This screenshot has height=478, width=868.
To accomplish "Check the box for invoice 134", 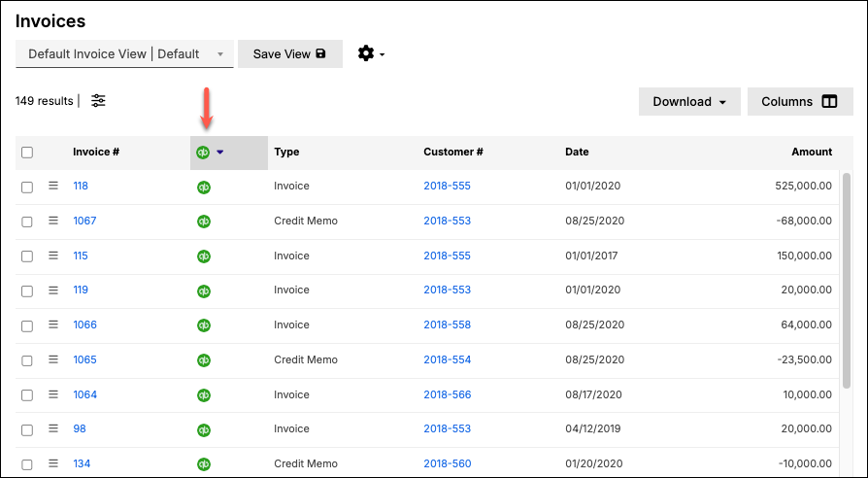I will [x=27, y=464].
